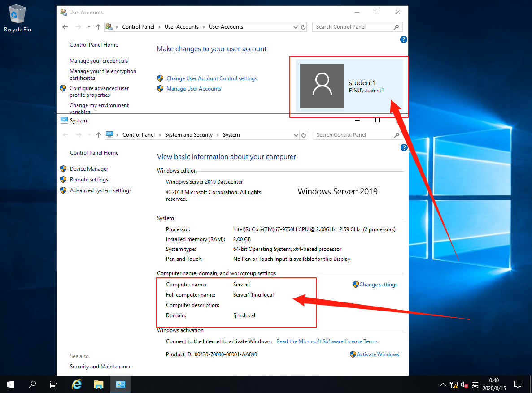532x393 pixels.
Task: Open File Explorer from taskbar
Action: (98, 384)
